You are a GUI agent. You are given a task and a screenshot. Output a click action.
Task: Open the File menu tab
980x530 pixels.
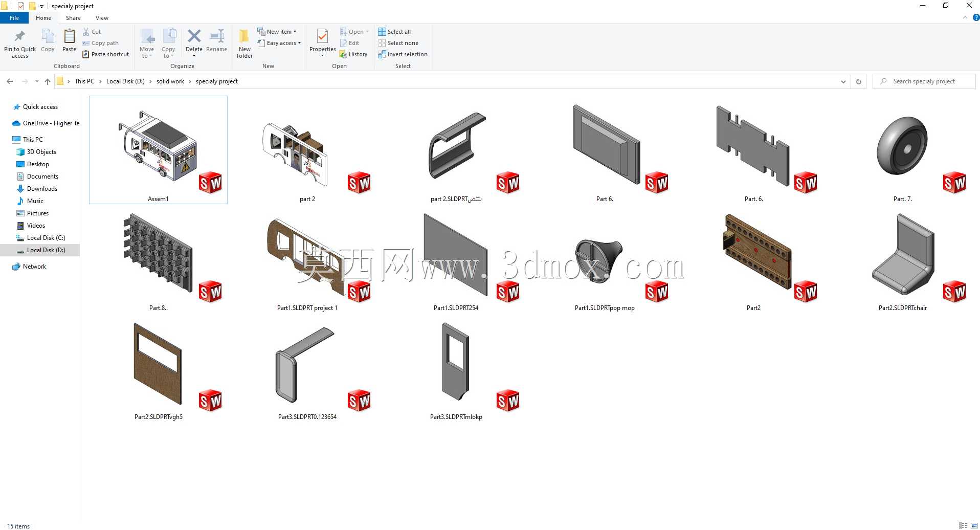tap(14, 18)
